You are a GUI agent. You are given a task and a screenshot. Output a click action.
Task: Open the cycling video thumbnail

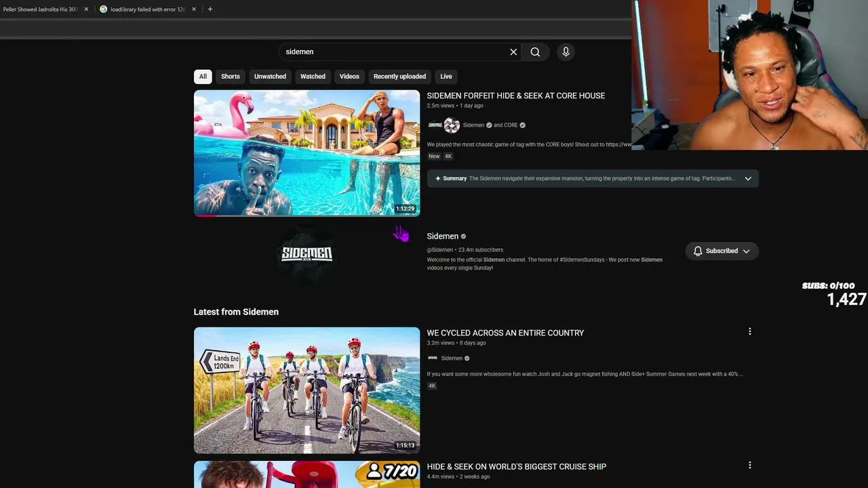pyautogui.click(x=307, y=390)
